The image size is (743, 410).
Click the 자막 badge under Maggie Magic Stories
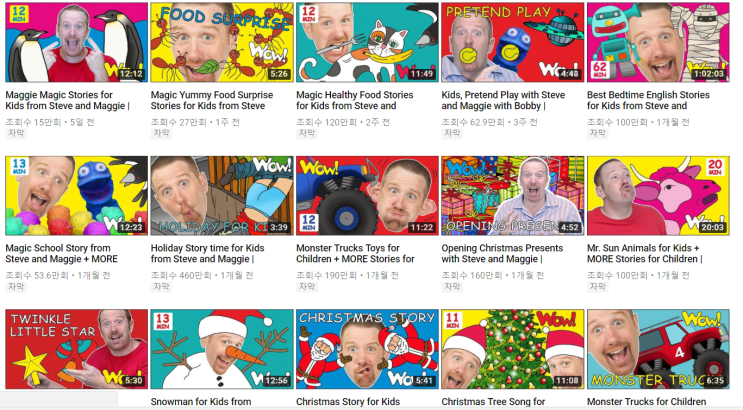[16, 134]
